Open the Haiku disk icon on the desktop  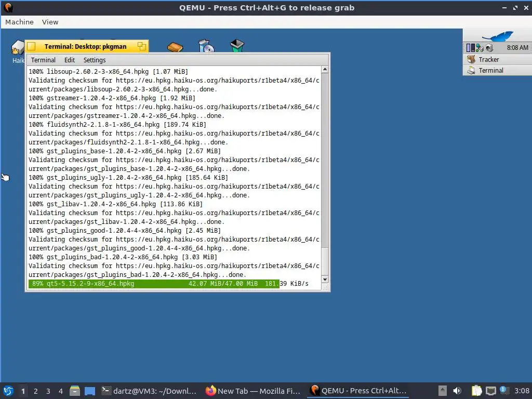tap(17, 47)
